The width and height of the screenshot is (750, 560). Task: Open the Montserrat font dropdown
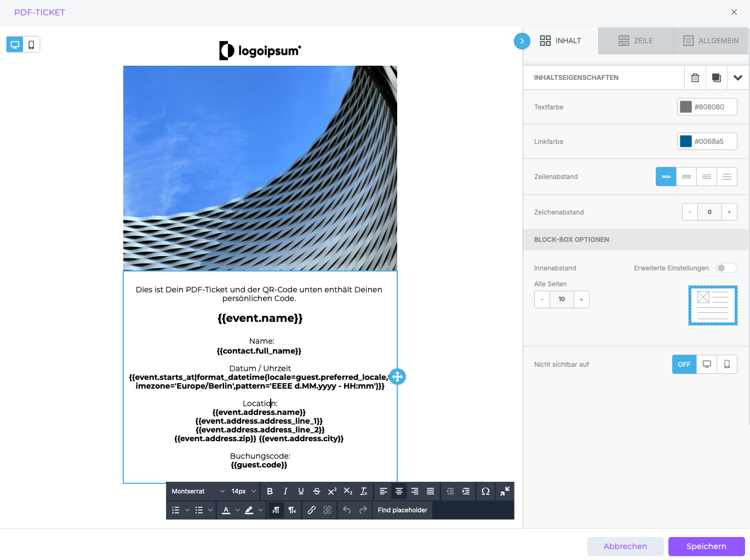pos(198,492)
